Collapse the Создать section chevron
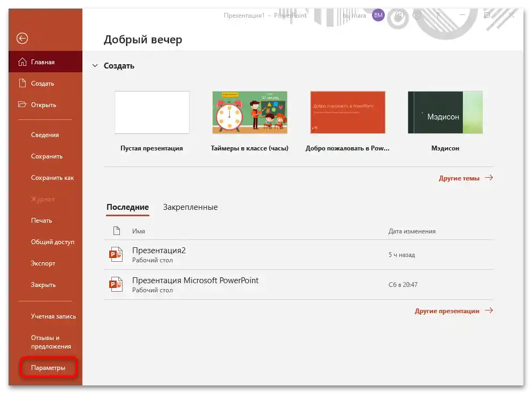This screenshot has width=532, height=394. click(x=95, y=65)
